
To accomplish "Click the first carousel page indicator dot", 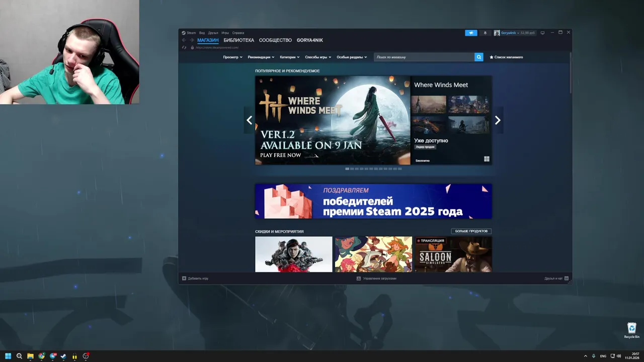I will [347, 169].
